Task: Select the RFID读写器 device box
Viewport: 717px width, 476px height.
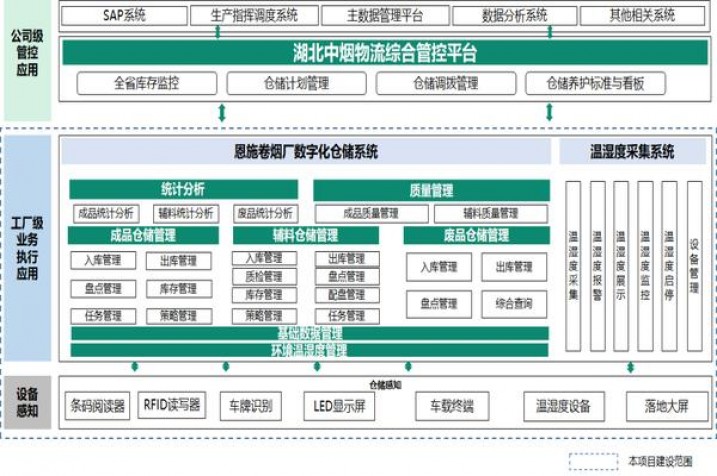Action: pyautogui.click(x=170, y=405)
